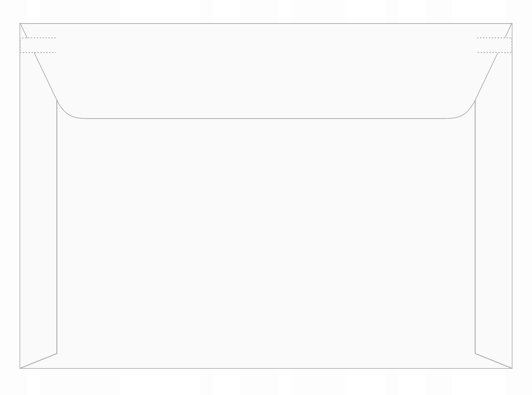Click the left side flap panel
Screen dimensions: 532x395
pyautogui.click(x=38, y=215)
